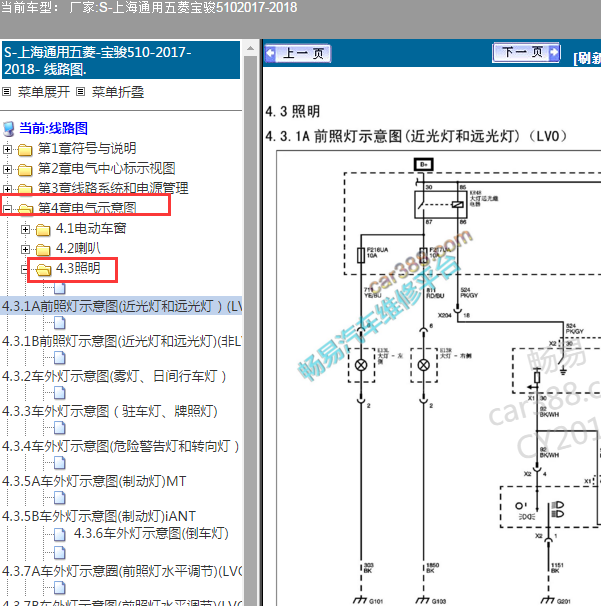Screen dimensions: 601x606
Task: Select the 4.3照明 folder label
Action: pos(78,268)
